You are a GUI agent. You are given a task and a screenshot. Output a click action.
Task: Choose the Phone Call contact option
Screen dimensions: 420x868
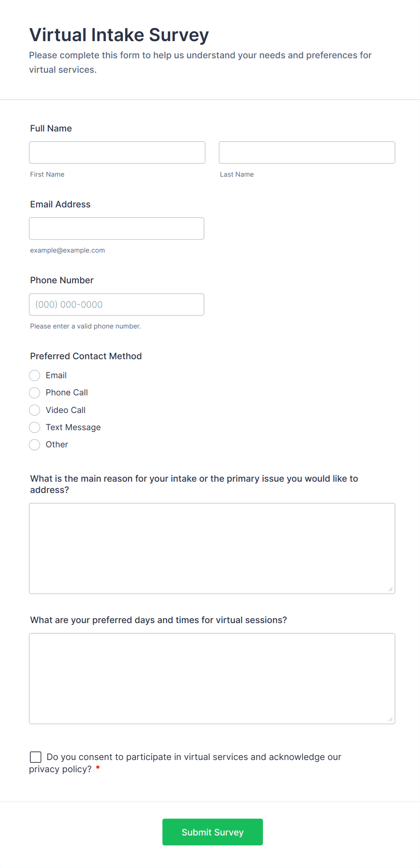click(35, 393)
